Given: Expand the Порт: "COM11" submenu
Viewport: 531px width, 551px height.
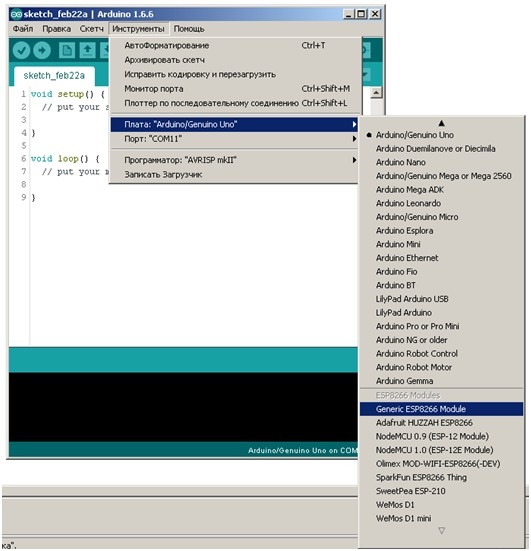Looking at the screenshot, I should (x=234, y=139).
